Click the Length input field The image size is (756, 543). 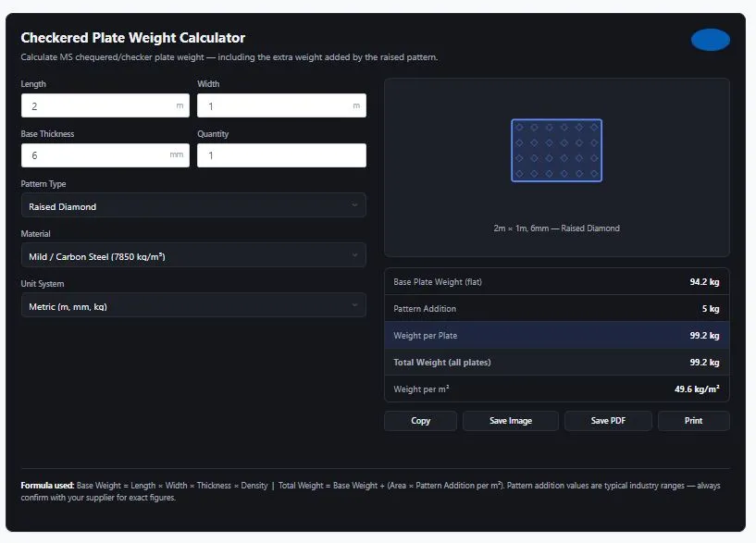[x=105, y=105]
